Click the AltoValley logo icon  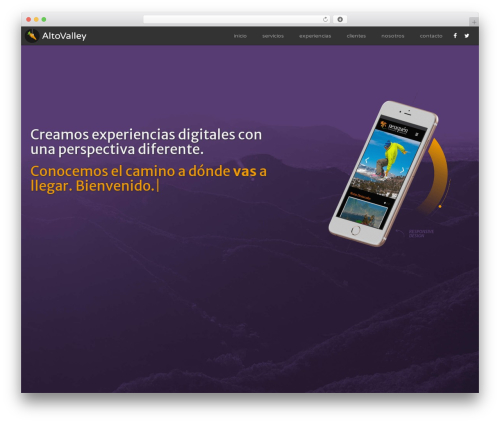point(32,36)
